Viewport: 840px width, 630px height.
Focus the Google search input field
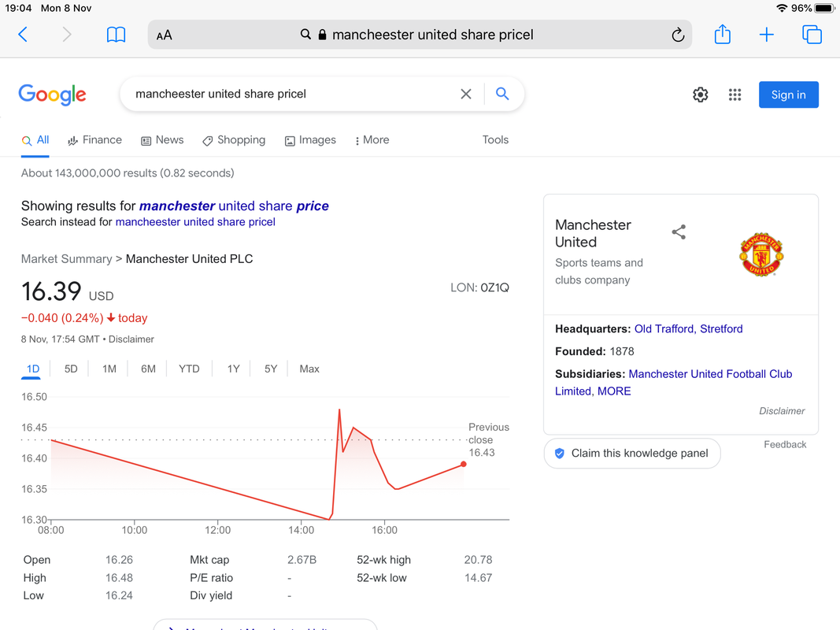[289, 94]
